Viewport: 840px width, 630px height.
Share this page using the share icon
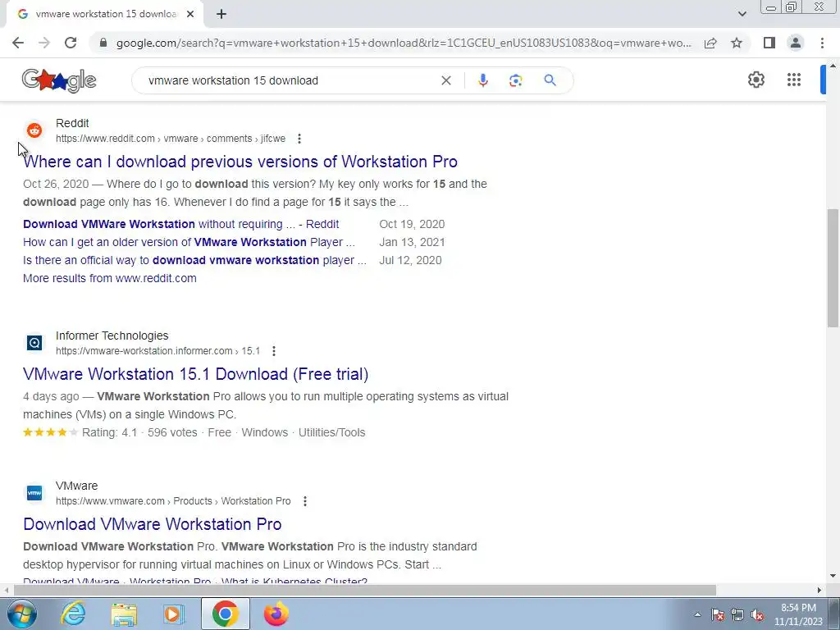[x=710, y=43]
